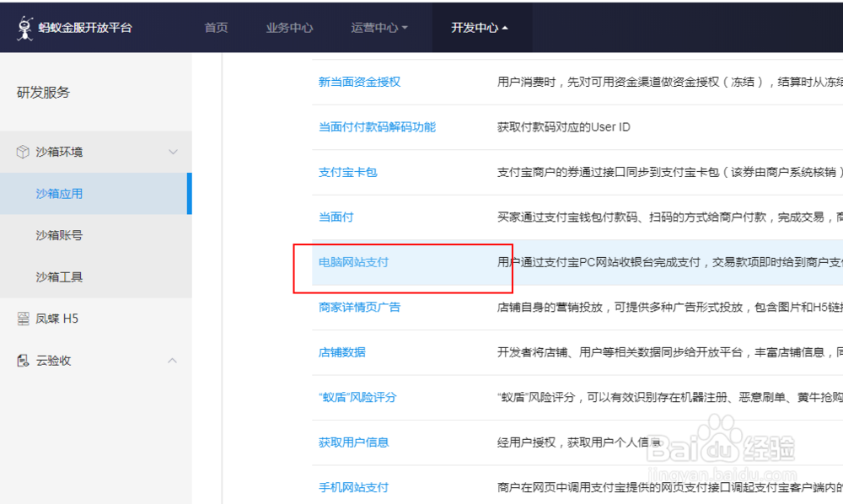Click 云验收 sidebar section label
Viewport: 843px width, 504px height.
53,361
